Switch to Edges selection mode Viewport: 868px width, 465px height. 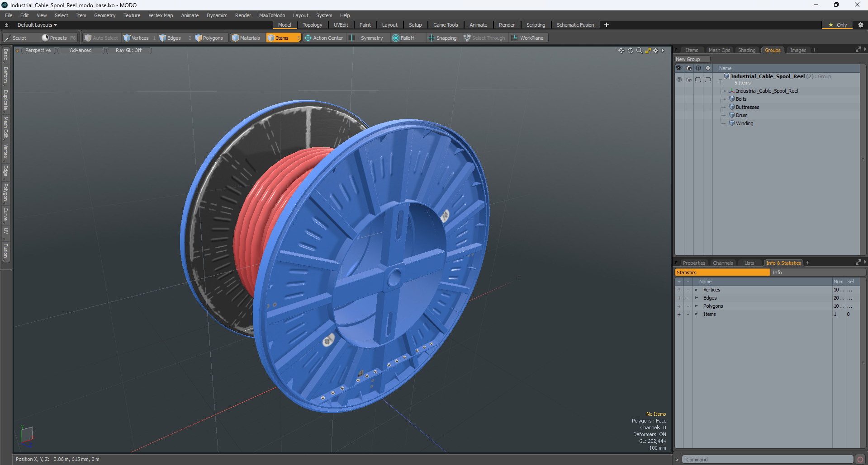point(174,38)
